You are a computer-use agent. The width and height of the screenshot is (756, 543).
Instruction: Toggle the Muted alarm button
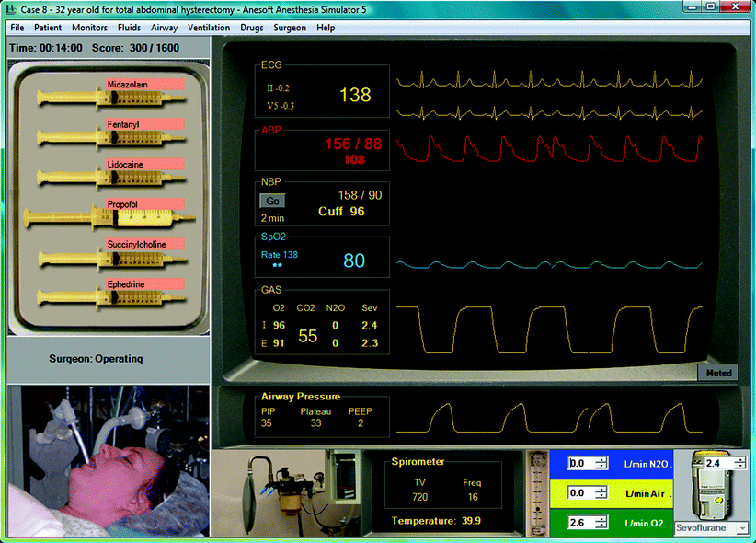[x=717, y=373]
